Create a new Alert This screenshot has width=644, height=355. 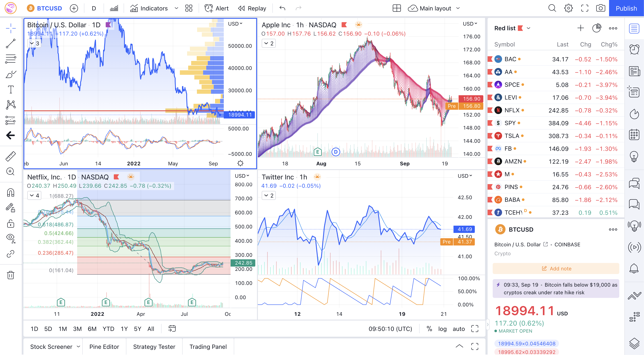point(217,9)
